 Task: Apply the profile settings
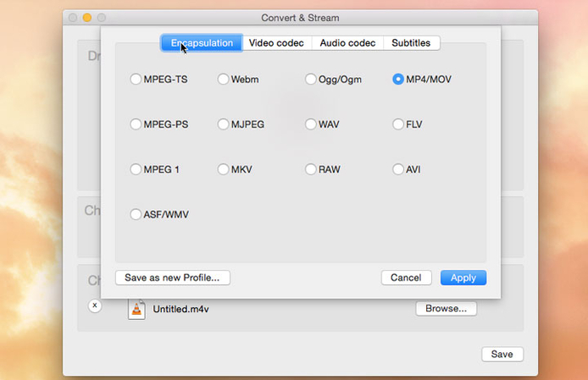463,278
